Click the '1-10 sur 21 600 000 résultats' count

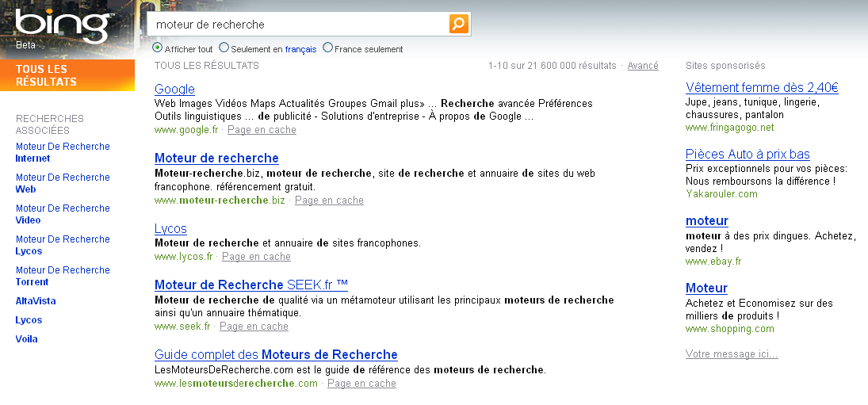point(552,65)
